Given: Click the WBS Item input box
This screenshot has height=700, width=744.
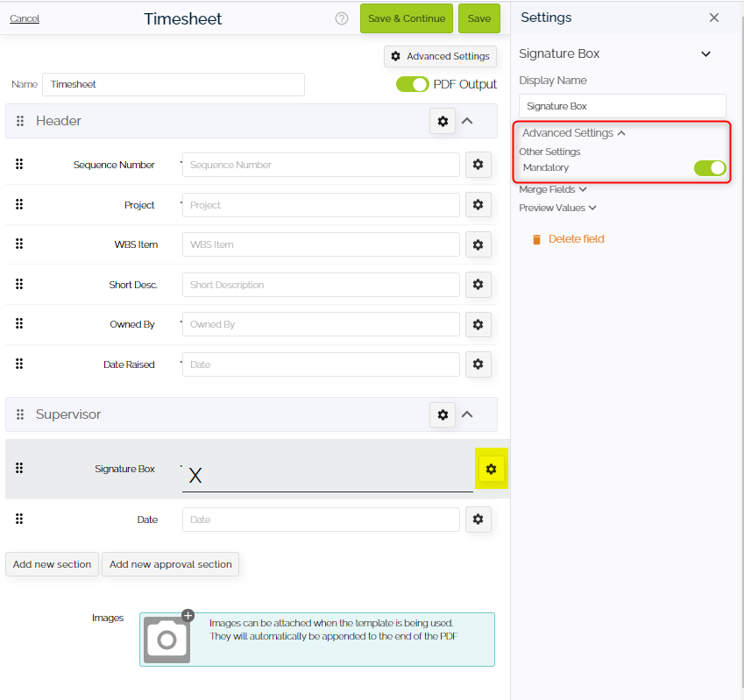Looking at the screenshot, I should [x=321, y=244].
